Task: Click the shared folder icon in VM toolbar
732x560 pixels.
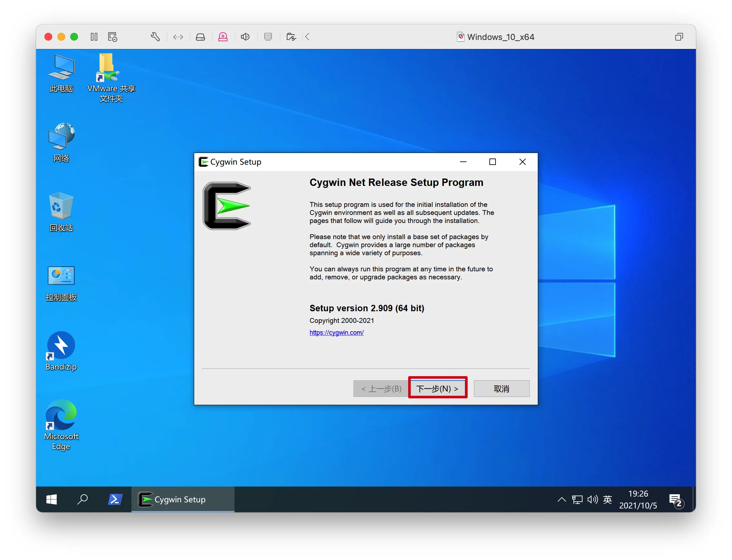Action: click(x=291, y=37)
